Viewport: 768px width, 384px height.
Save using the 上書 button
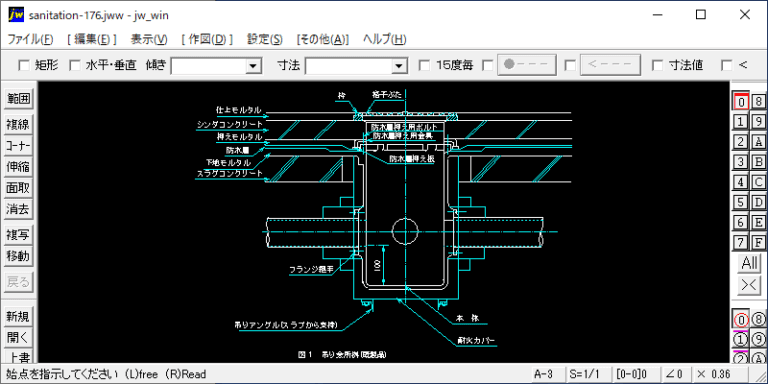pyautogui.click(x=18, y=356)
